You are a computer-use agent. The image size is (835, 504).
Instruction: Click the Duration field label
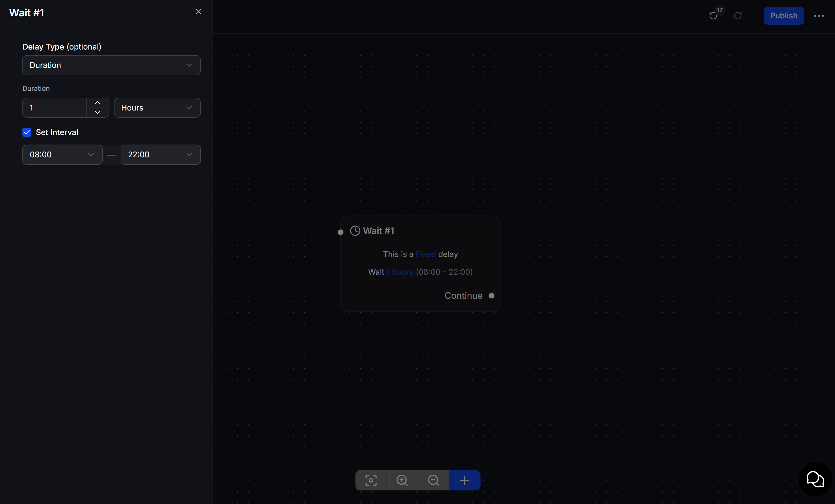coord(36,88)
